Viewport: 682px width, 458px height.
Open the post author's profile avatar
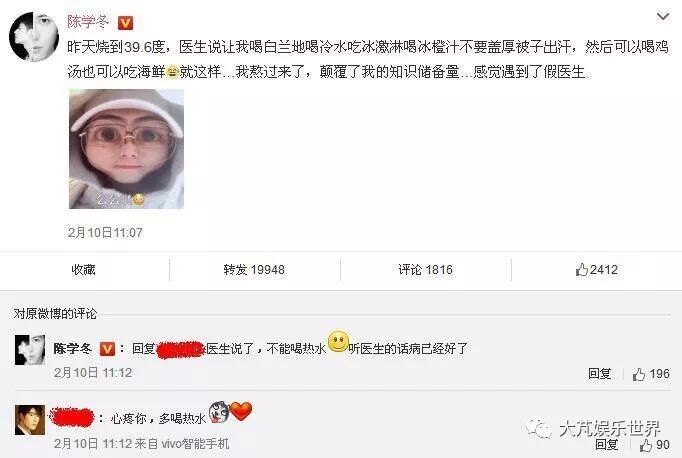(34, 37)
